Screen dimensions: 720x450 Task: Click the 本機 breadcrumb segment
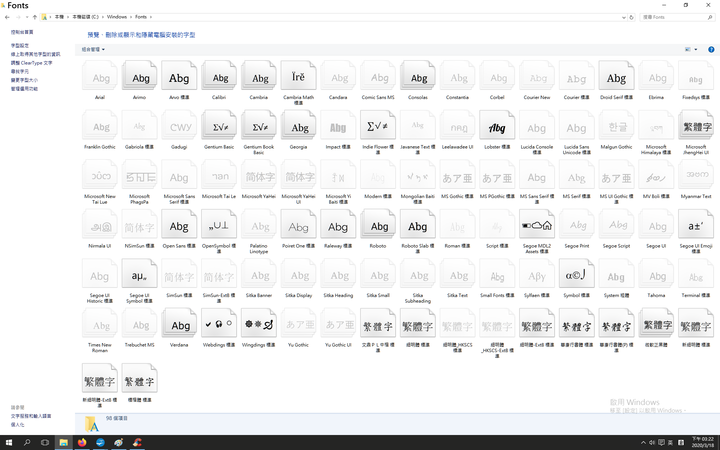click(x=59, y=17)
